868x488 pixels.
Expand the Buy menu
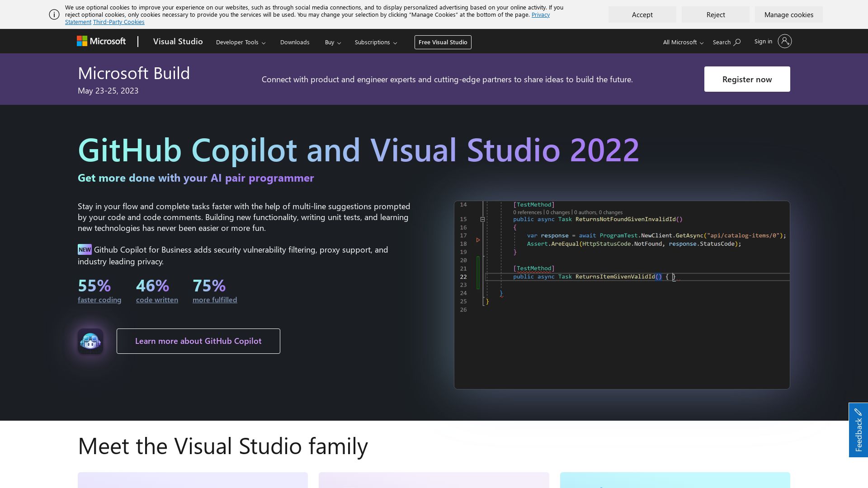pos(333,42)
